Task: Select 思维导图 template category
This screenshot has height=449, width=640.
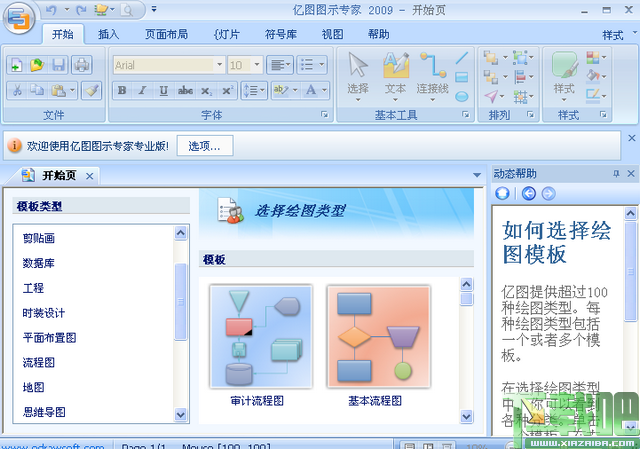Action: click(44, 412)
